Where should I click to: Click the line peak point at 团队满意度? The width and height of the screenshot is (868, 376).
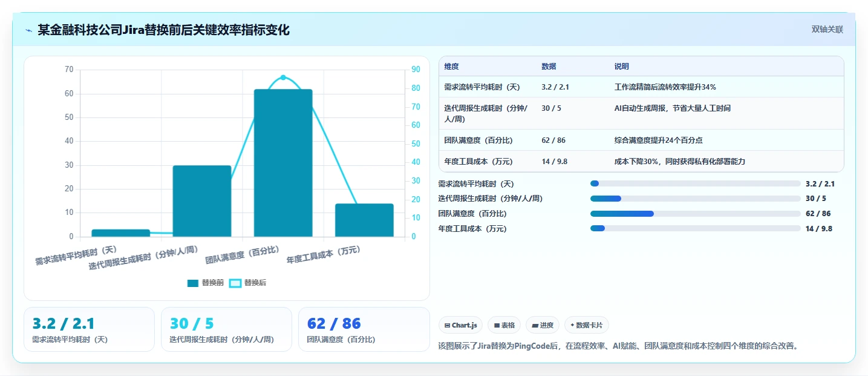coord(283,78)
